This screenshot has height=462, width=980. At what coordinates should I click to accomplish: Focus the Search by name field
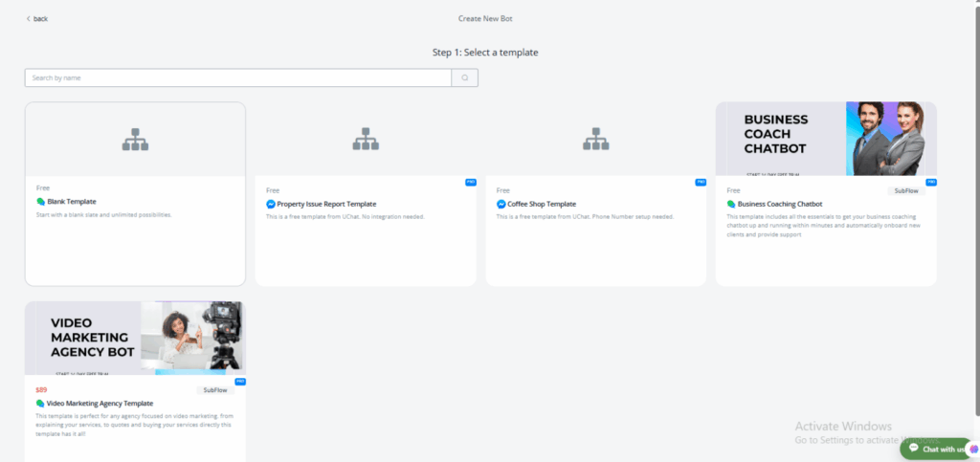click(237, 77)
